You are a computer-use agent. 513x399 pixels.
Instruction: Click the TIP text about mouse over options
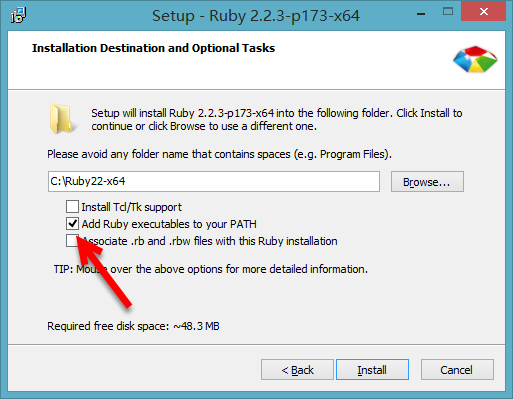click(x=211, y=269)
